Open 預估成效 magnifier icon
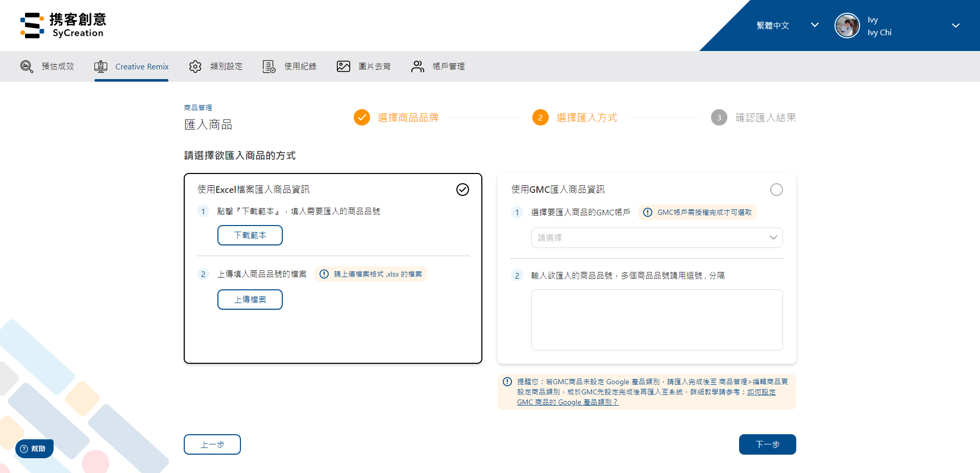 click(x=27, y=66)
